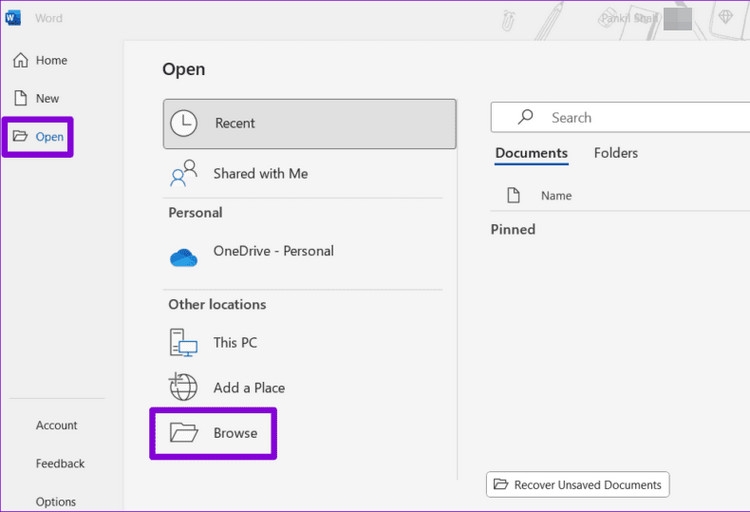Click the Add a Place globe icon
The image size is (750, 512).
[183, 387]
